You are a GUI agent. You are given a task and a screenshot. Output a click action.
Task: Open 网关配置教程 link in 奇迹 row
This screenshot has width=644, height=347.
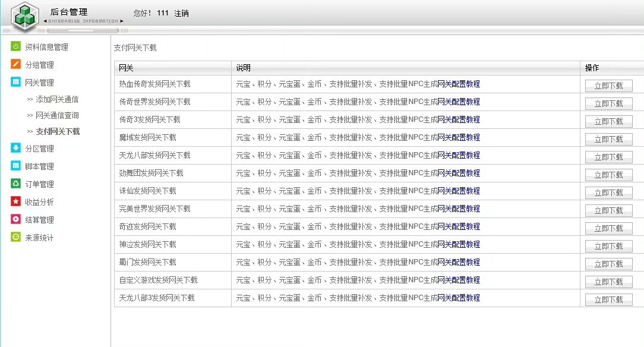pos(459,227)
